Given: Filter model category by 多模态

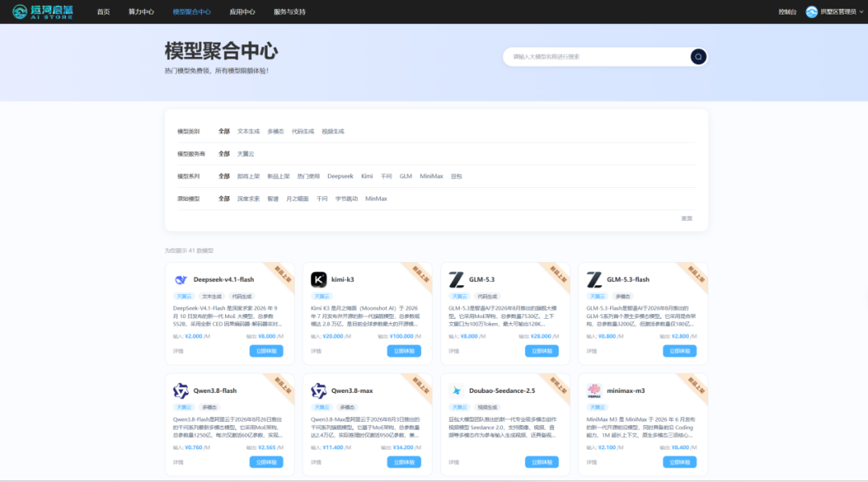Looking at the screenshot, I should click(276, 132).
